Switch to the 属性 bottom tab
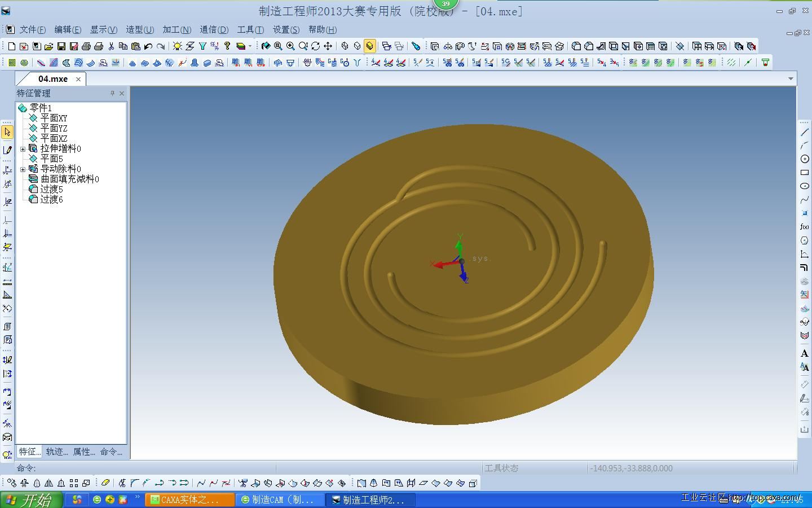This screenshot has width=812, height=508. point(84,452)
